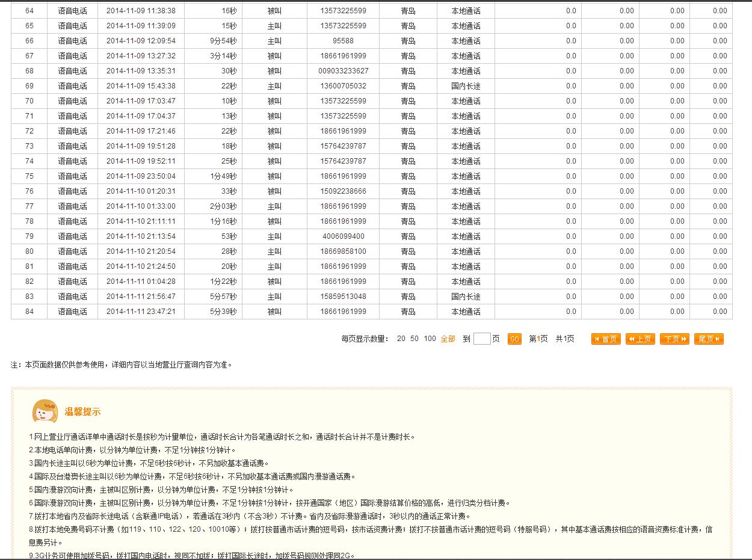Select 主叫 in row 65

tap(274, 26)
